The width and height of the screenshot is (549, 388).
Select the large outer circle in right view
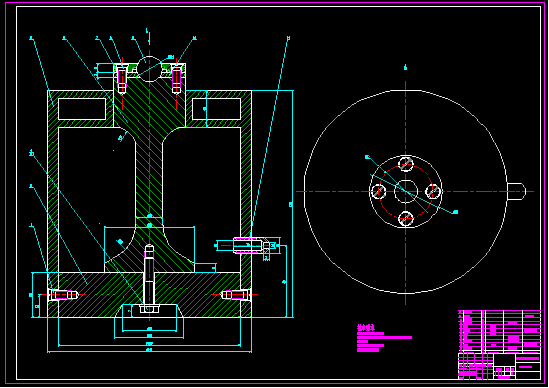pyautogui.click(x=405, y=192)
